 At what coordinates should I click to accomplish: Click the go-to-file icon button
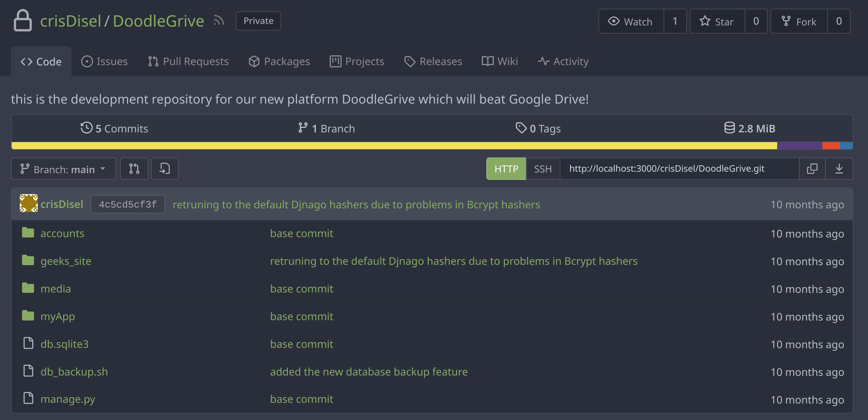click(x=164, y=169)
